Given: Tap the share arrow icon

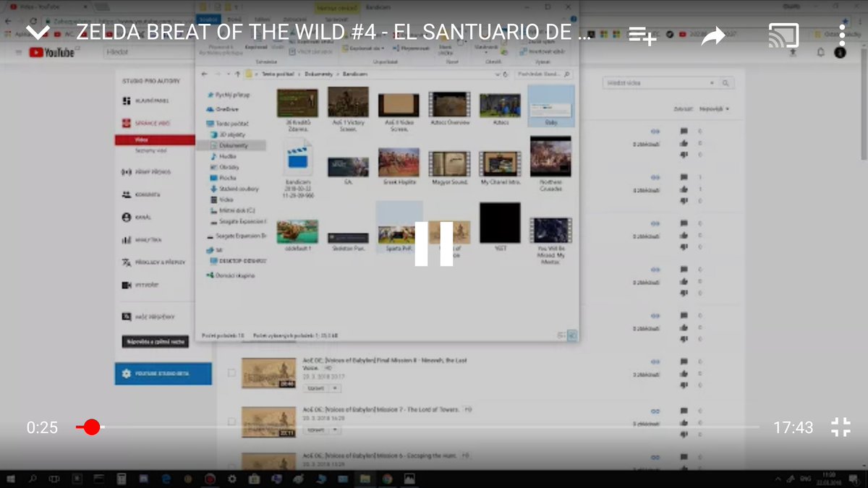Looking at the screenshot, I should (x=713, y=35).
